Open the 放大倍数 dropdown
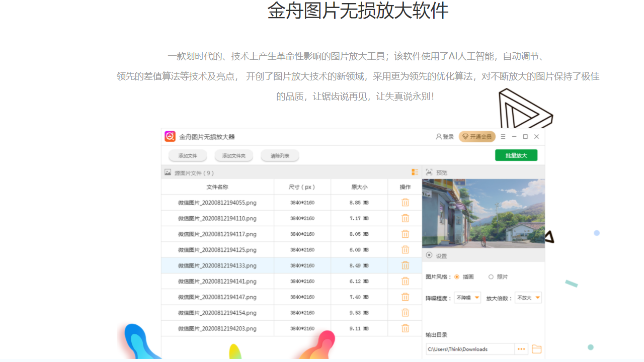The image size is (644, 362). pos(528,297)
